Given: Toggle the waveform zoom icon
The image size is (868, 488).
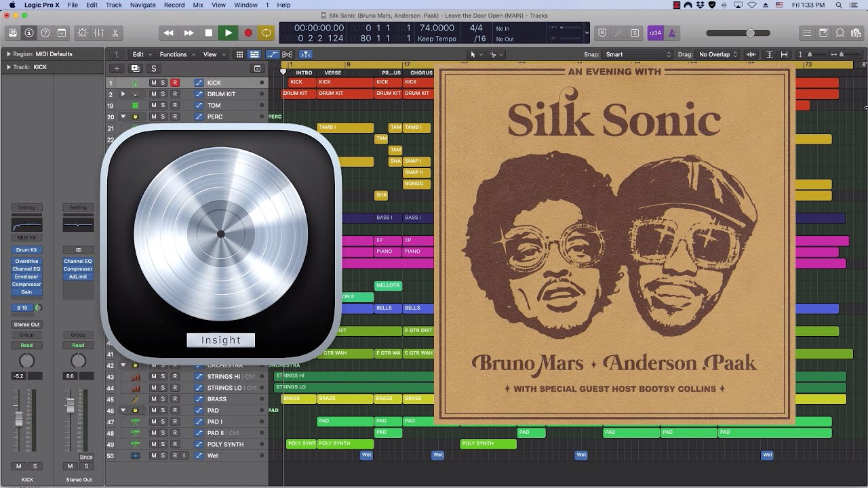Looking at the screenshot, I should click(x=751, y=54).
